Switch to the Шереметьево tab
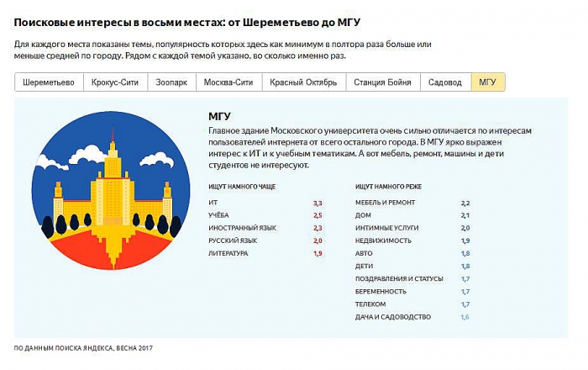 click(49, 82)
